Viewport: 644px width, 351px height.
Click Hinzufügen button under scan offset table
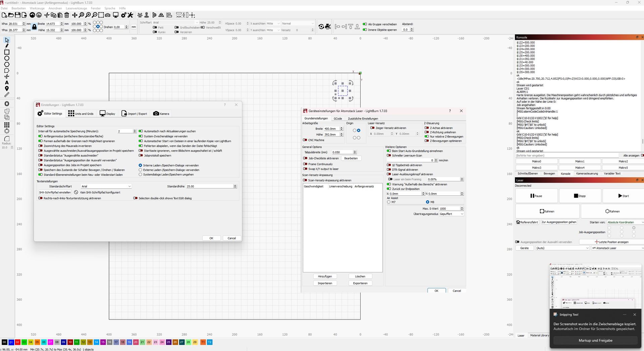click(325, 276)
